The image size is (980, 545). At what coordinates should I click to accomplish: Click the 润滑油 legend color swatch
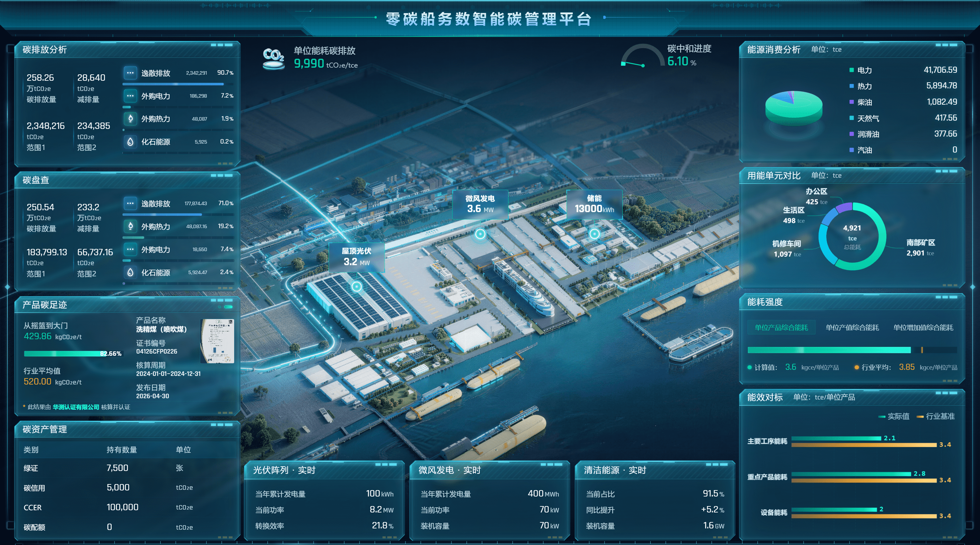[x=852, y=134]
